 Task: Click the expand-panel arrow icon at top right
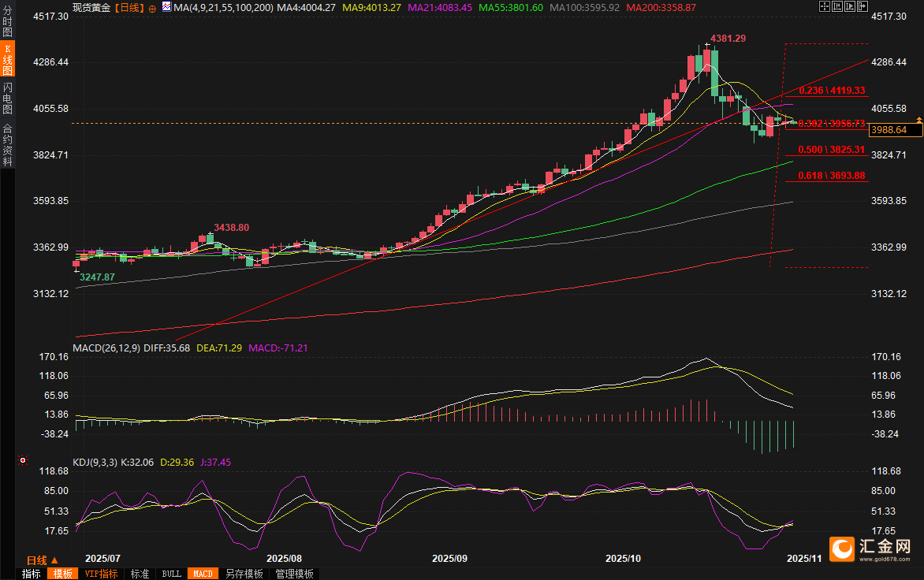862,6
